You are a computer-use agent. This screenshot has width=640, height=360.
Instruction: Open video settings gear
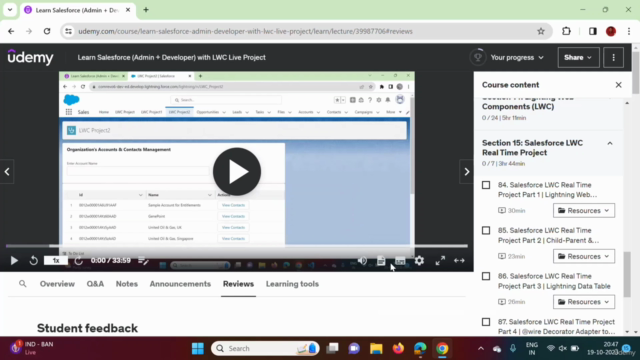pos(419,260)
